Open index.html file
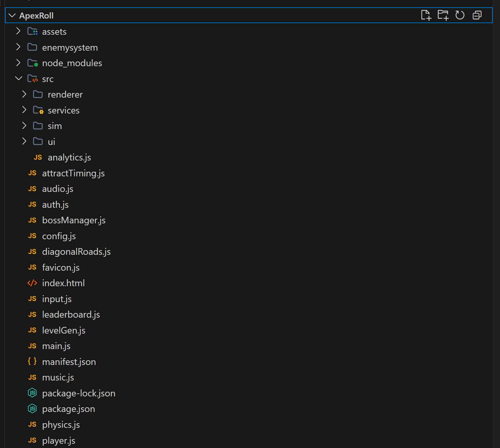 (63, 283)
